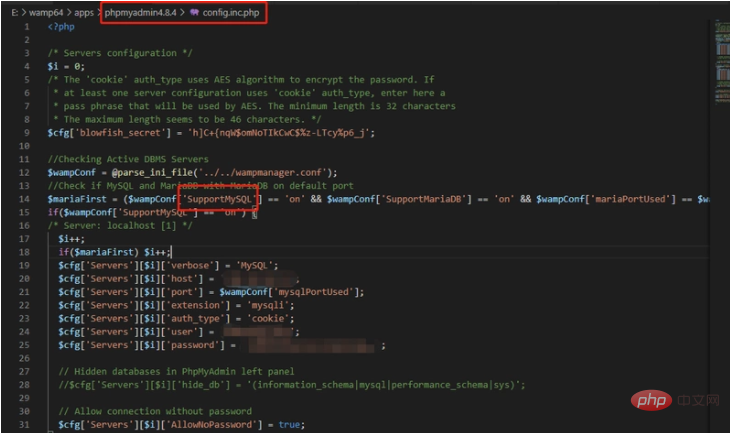Click '../../wampmanager.conf' path string
This screenshot has height=433, width=730.
point(263,172)
